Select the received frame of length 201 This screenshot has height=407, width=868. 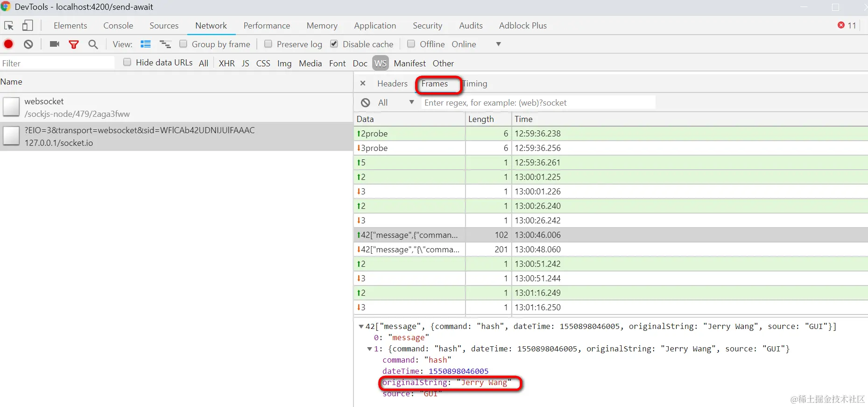click(x=611, y=250)
